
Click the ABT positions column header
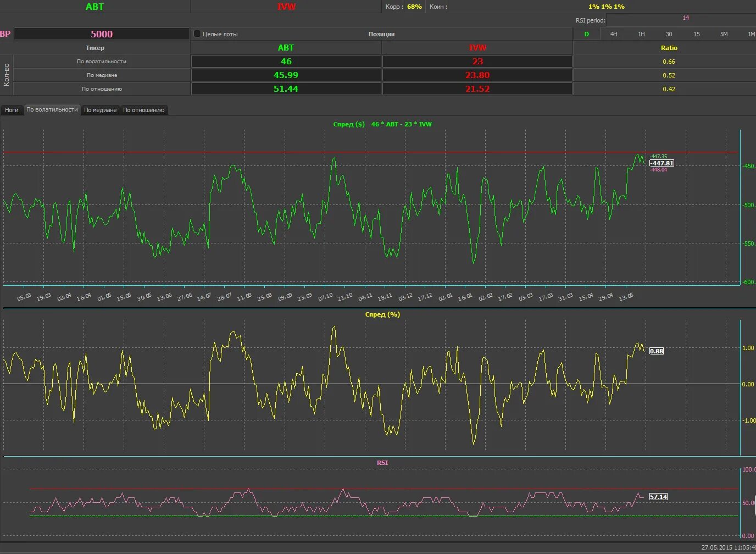click(286, 48)
